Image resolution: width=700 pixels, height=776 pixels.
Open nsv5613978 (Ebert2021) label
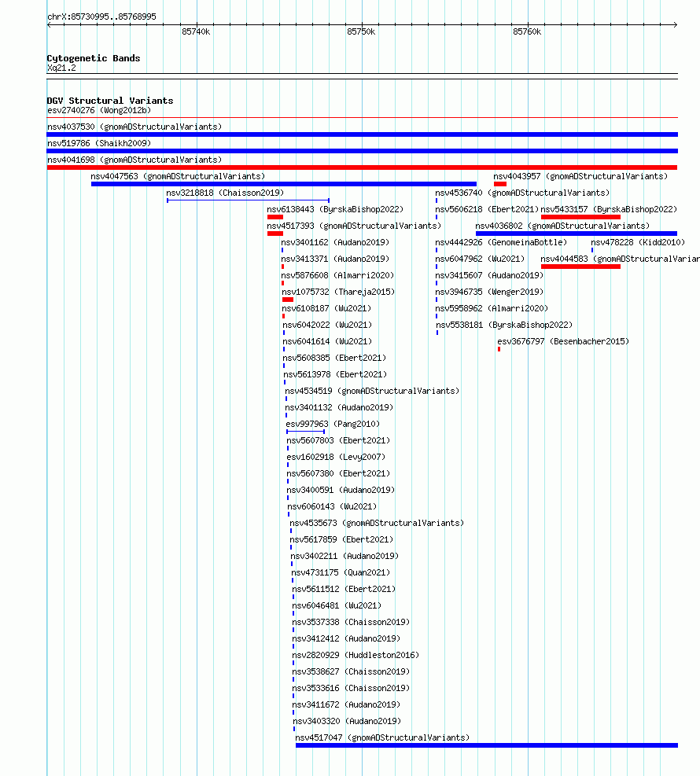pos(335,374)
